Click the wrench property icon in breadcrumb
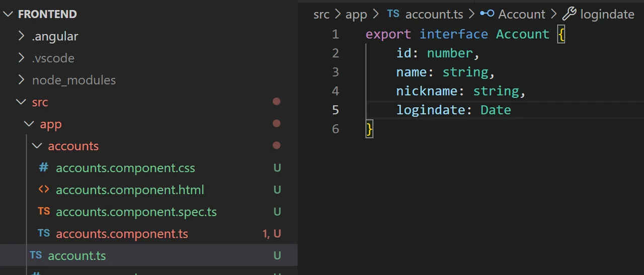Image resolution: width=644 pixels, height=275 pixels. [569, 14]
